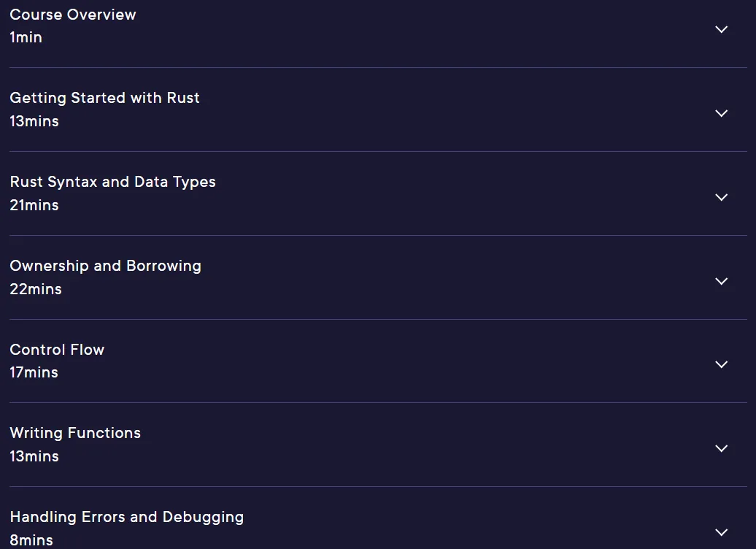Expand Ownership and Borrowing using chevron arrow

point(721,281)
